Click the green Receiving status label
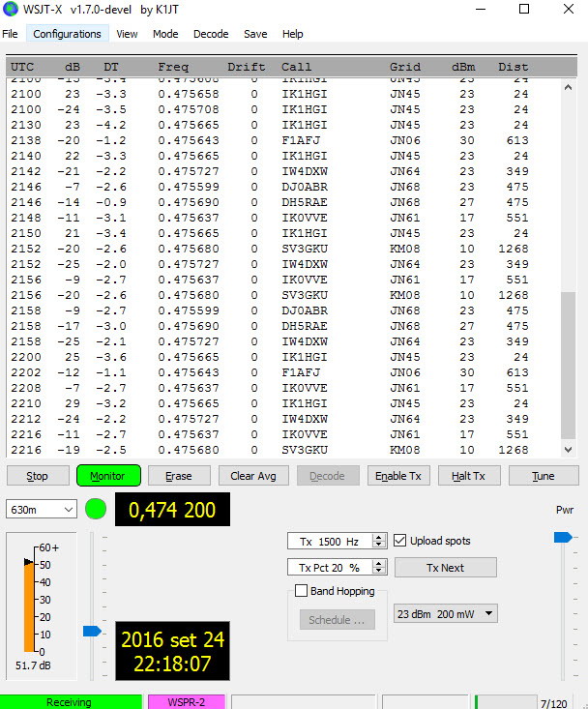This screenshot has height=709, width=588. pos(70,702)
